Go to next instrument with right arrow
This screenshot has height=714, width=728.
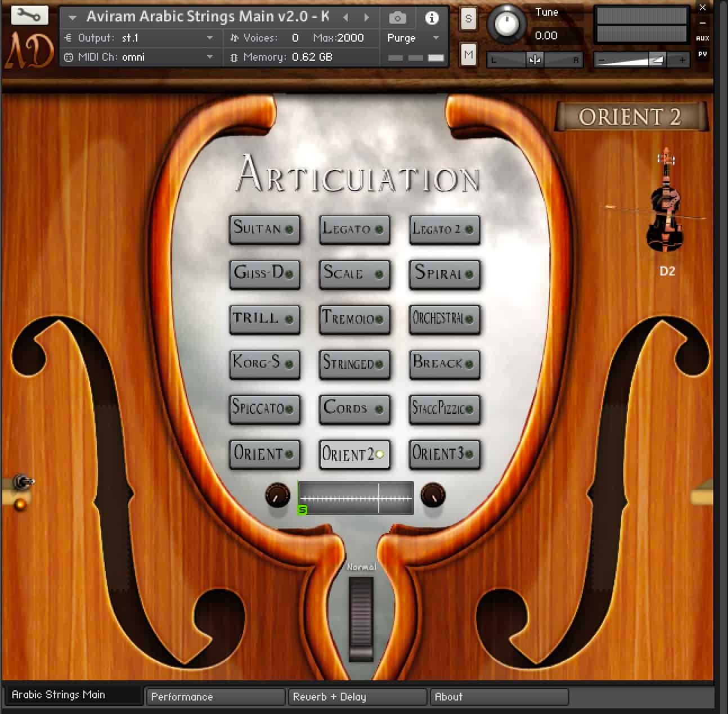pyautogui.click(x=367, y=17)
